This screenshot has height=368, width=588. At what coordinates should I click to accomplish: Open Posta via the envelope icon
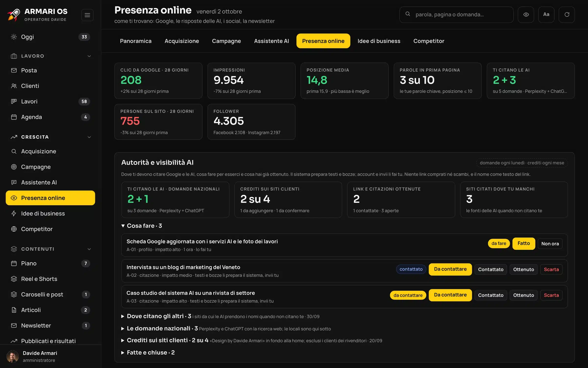coord(14,70)
